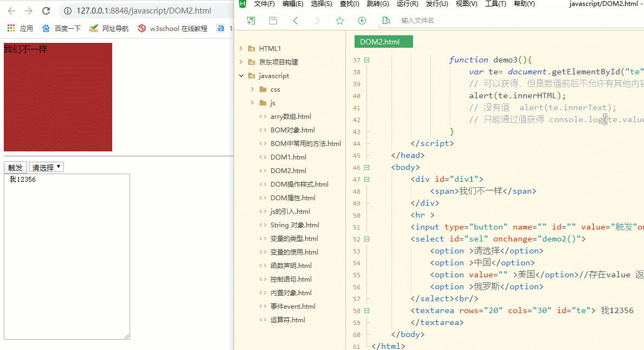Open the 帮助(Y) menu
Viewport: 644px width, 350px height.
(525, 4)
